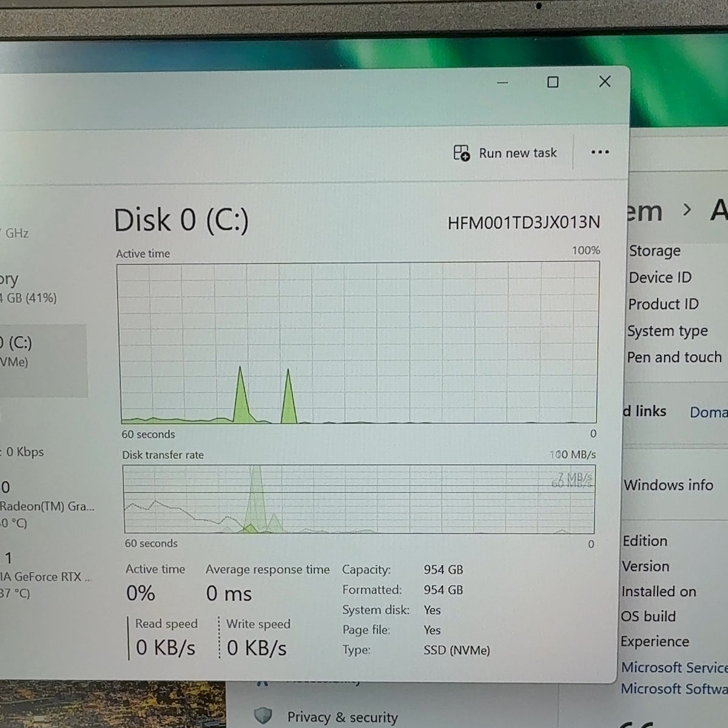Click the Run new task icon
728x728 pixels.
(x=462, y=153)
